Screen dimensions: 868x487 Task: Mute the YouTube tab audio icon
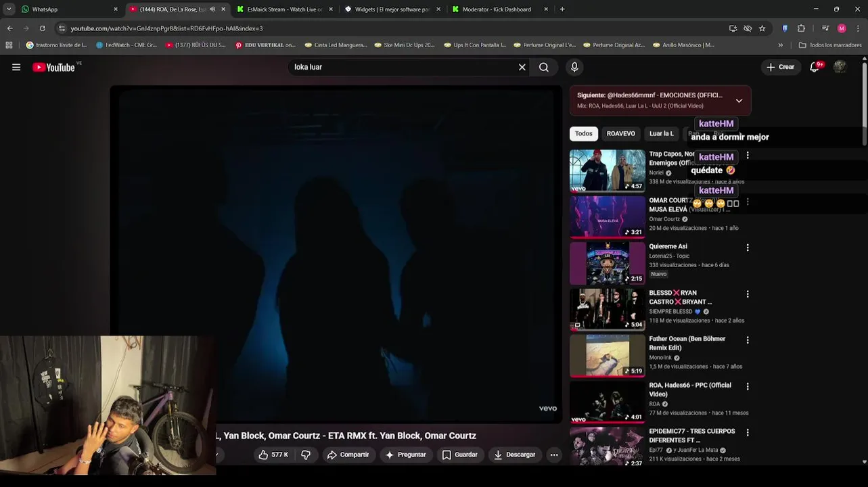[212, 9]
